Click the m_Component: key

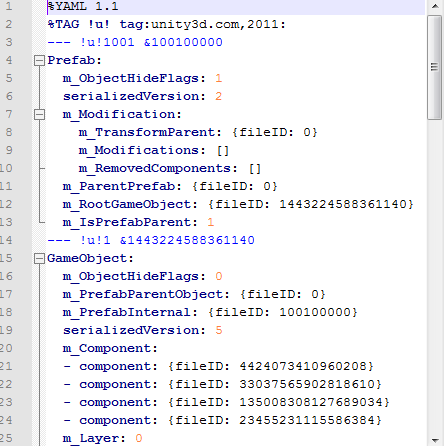pyautogui.click(x=110, y=348)
